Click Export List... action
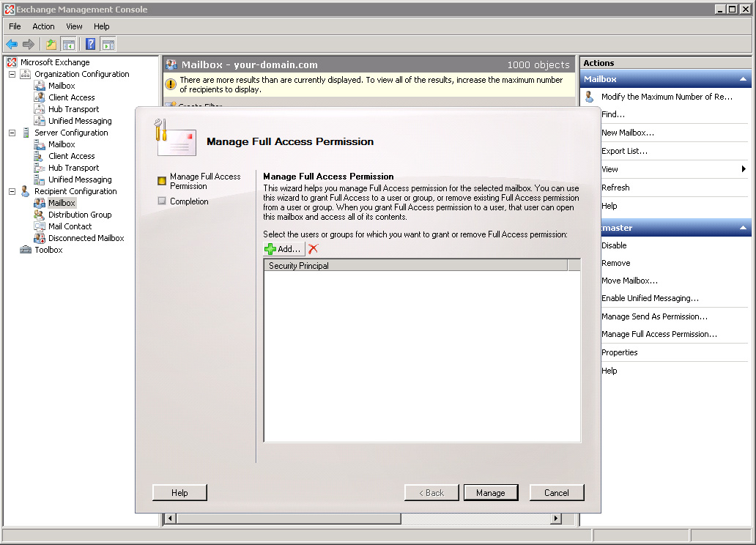 pyautogui.click(x=624, y=151)
